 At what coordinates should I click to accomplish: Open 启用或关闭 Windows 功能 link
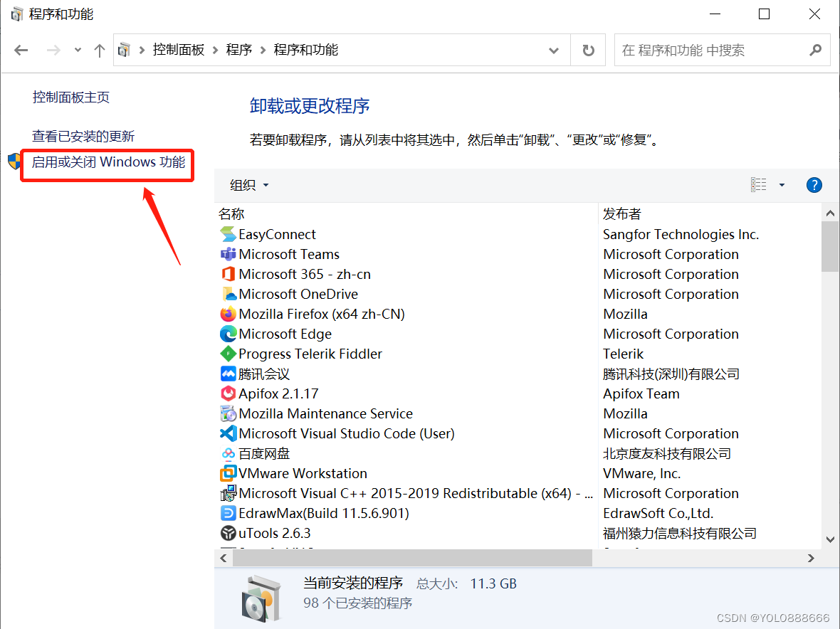108,162
